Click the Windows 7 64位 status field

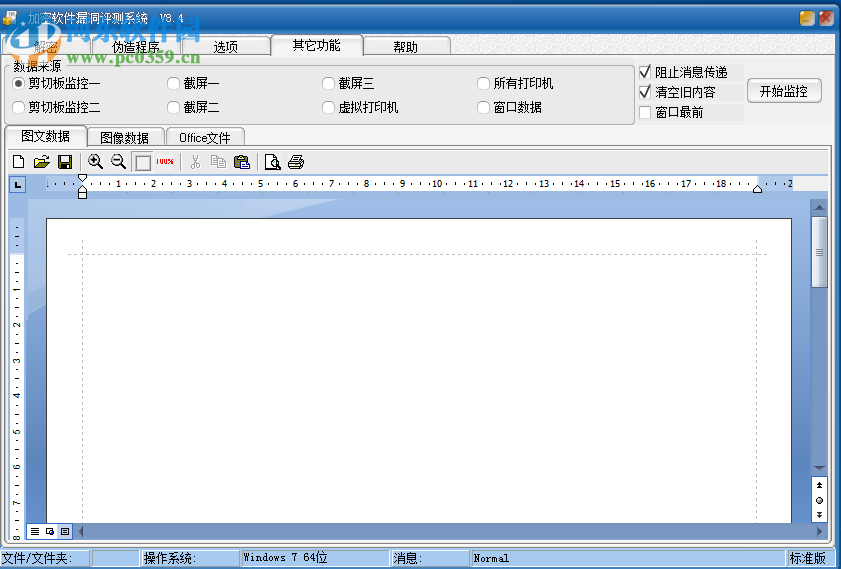tap(315, 558)
